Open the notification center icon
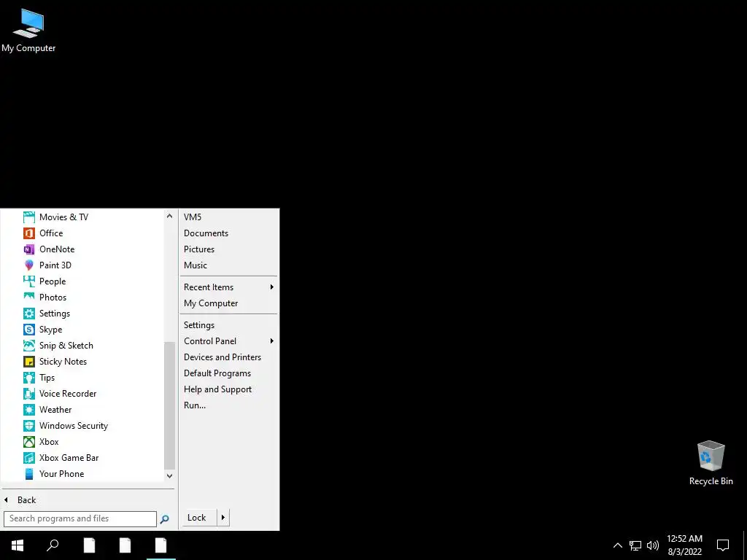 click(723, 545)
